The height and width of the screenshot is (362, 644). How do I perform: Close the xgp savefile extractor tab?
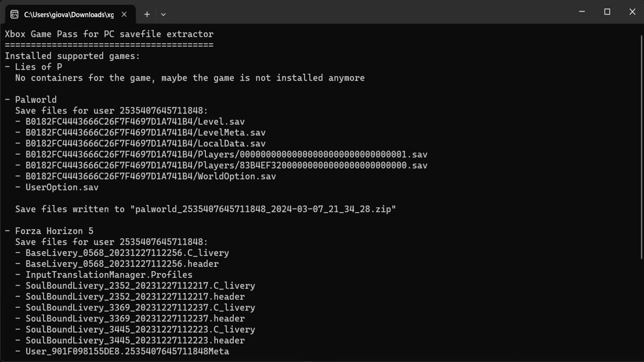(x=124, y=14)
